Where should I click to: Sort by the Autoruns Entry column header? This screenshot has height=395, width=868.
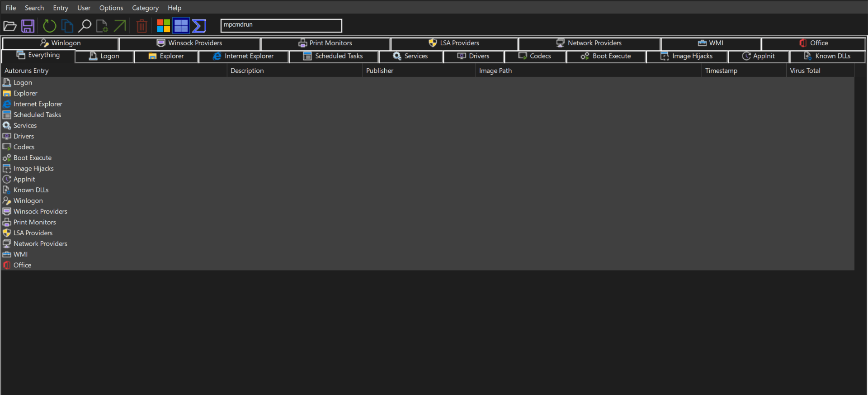114,71
